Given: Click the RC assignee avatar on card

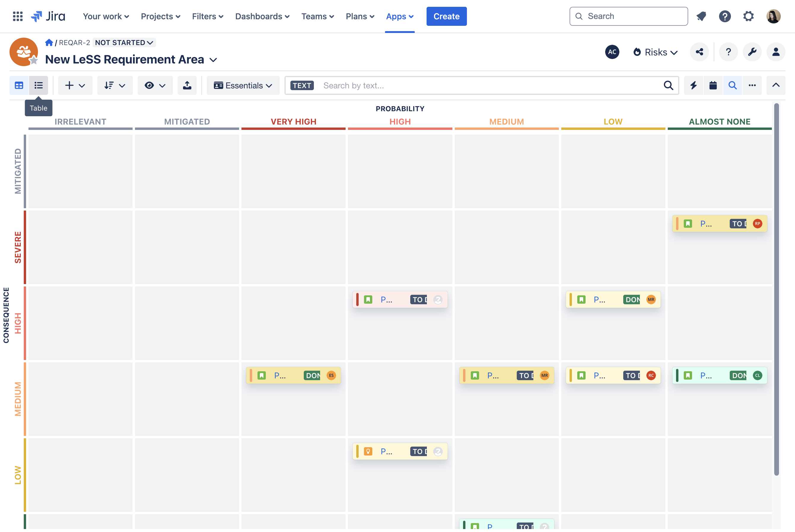Looking at the screenshot, I should tap(651, 375).
